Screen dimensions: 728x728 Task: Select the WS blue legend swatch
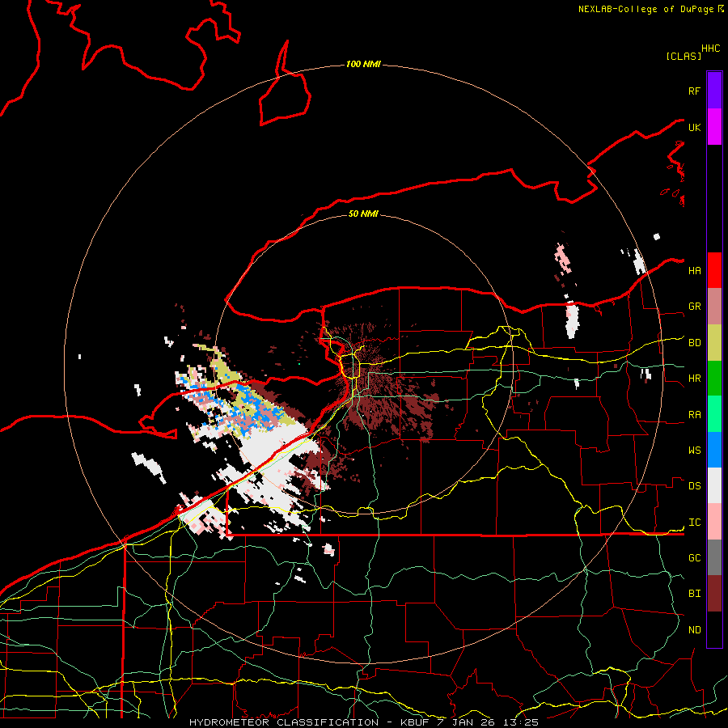pyautogui.click(x=714, y=450)
